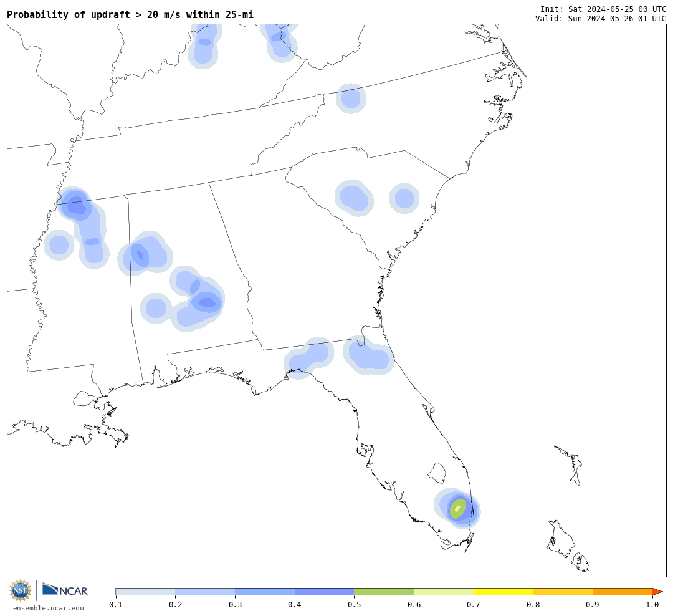This screenshot has width=673, height=616.
Task: Click the 0.1–0.2 pale blue colorbar segment
Action: pyautogui.click(x=145, y=592)
